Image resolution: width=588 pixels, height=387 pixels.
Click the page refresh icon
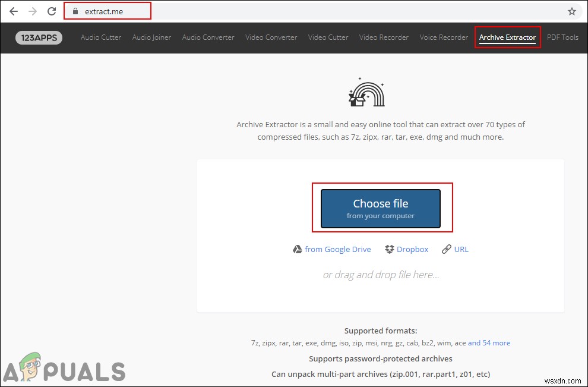(52, 11)
